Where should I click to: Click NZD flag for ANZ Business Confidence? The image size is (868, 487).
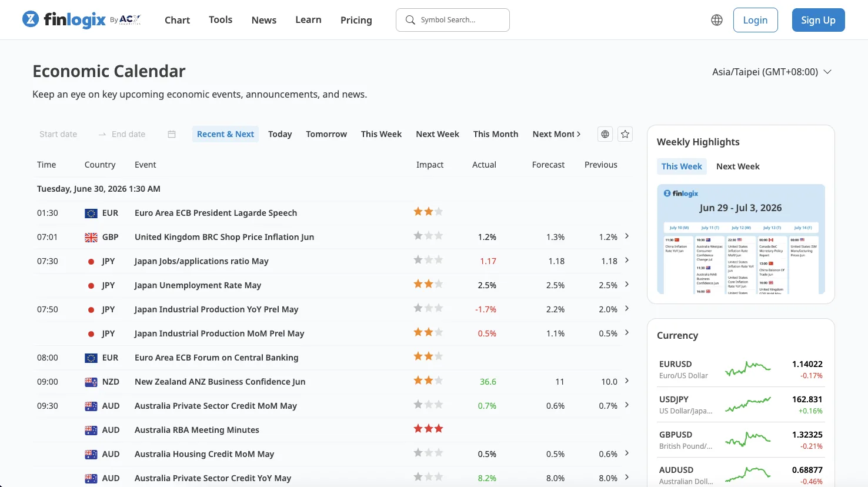click(91, 382)
